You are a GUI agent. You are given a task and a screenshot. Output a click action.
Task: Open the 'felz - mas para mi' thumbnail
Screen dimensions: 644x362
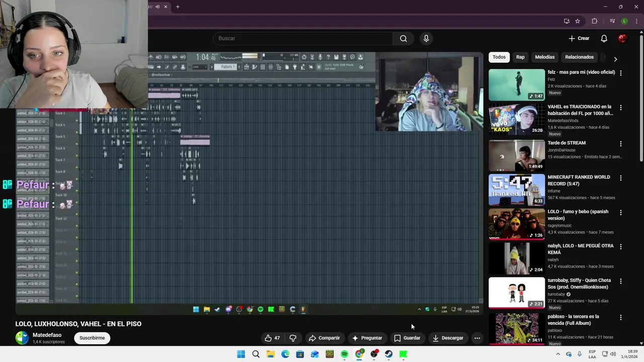pyautogui.click(x=517, y=85)
